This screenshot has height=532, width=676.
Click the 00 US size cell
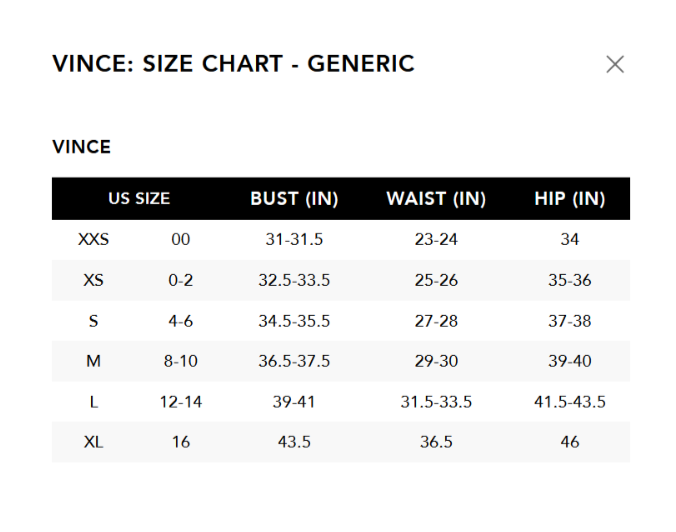180,240
